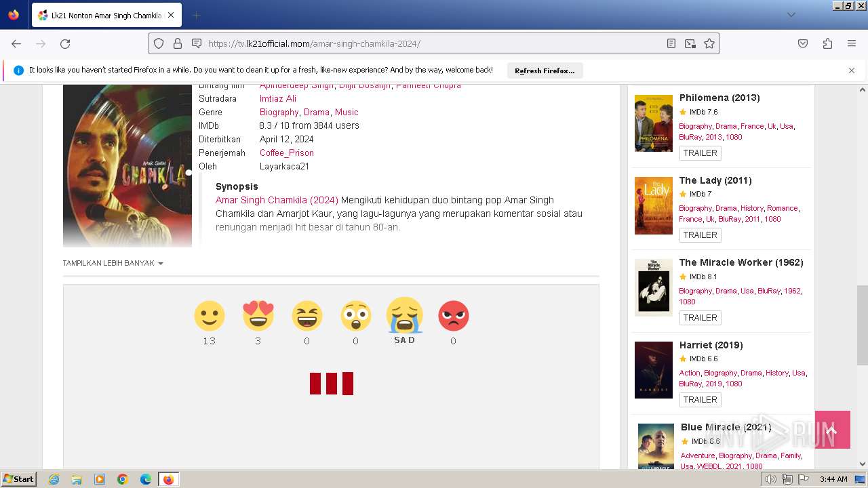Open the list all tabs dropdown arrow
Screen dimensions: 868x488
791,15
